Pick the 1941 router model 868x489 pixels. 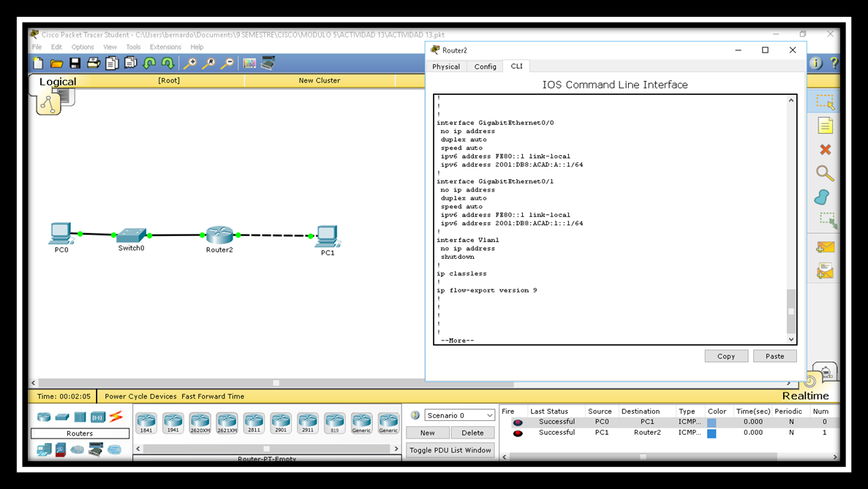pyautogui.click(x=173, y=423)
